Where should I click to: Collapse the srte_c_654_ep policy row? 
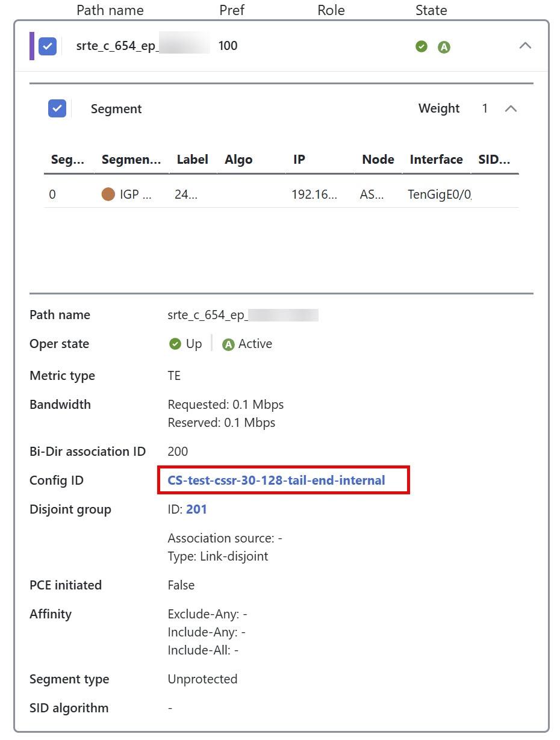(525, 46)
